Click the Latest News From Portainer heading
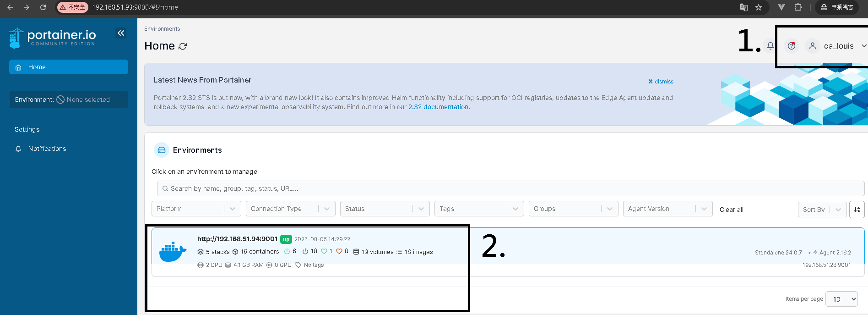 click(202, 80)
